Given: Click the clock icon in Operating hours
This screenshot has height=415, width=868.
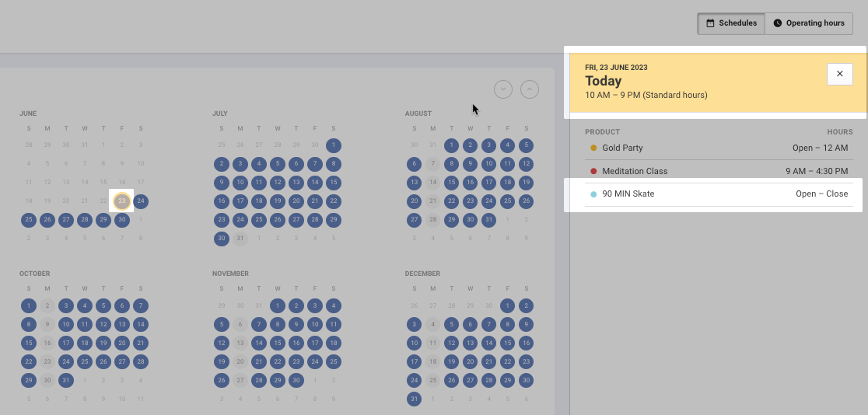Looking at the screenshot, I should point(778,23).
